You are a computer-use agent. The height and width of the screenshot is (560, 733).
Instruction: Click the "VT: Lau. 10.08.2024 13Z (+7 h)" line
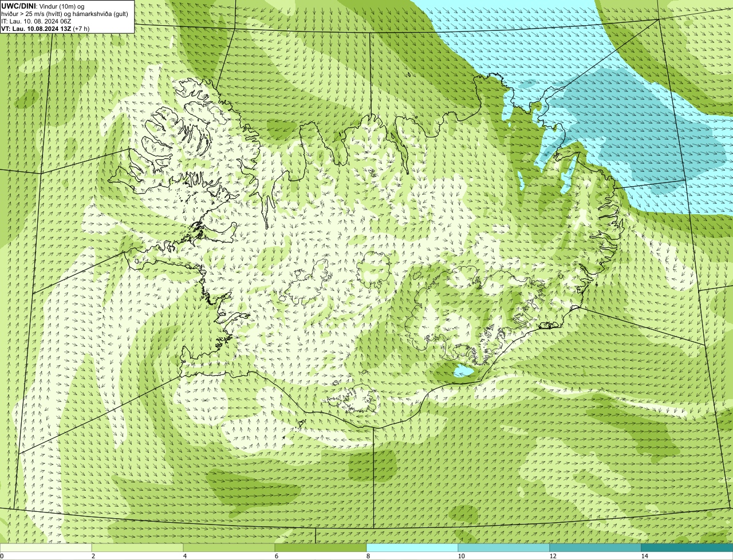pos(45,28)
